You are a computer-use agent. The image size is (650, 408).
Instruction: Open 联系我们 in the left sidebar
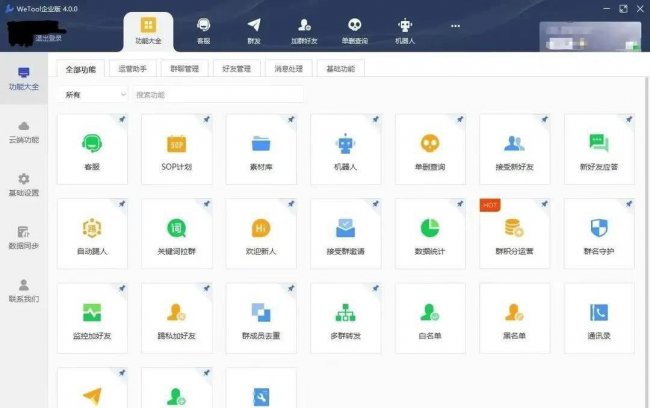click(24, 291)
